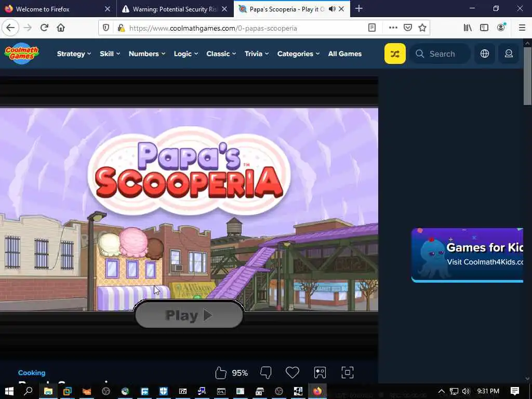Open the network tray icon
The width and height of the screenshot is (532, 399).
point(454,391)
